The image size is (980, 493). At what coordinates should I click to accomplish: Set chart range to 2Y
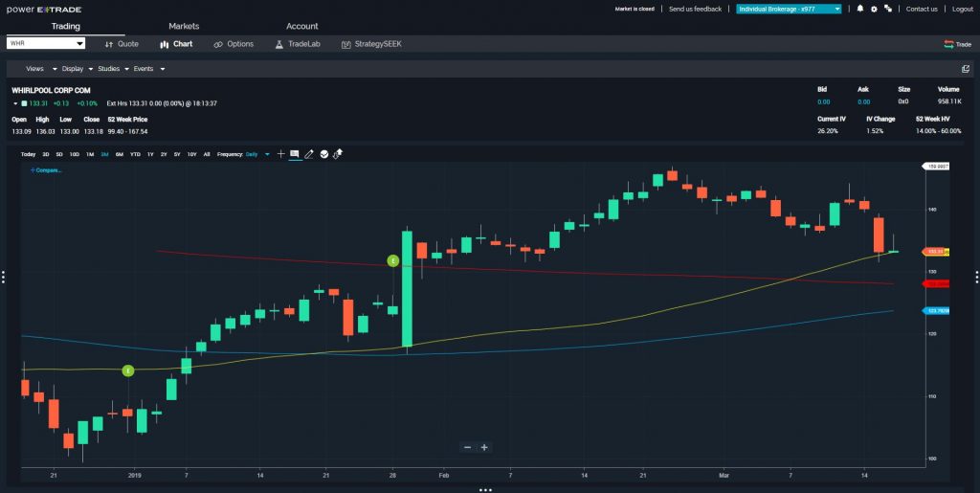coord(164,154)
